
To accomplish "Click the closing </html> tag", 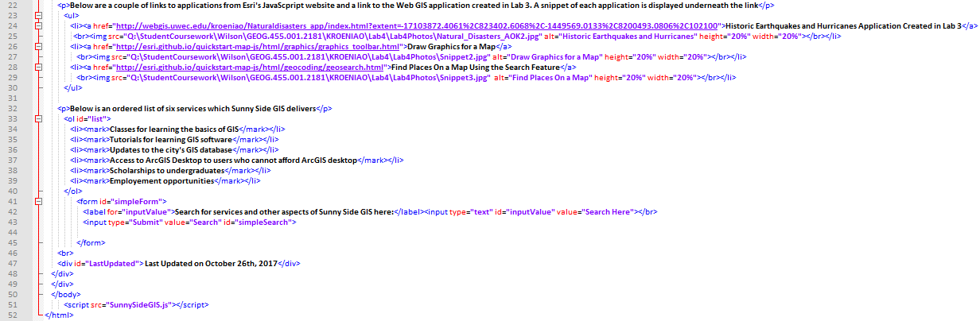I will coord(60,315).
